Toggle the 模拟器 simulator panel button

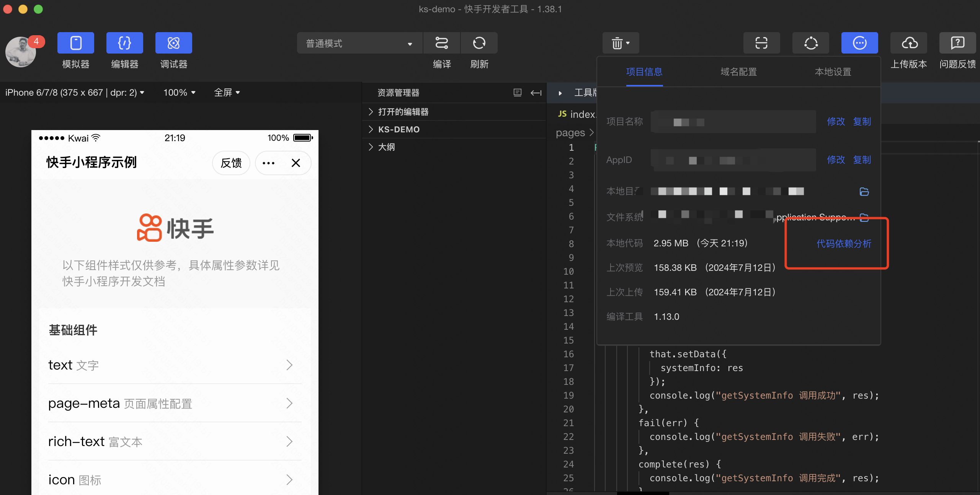pos(76,43)
